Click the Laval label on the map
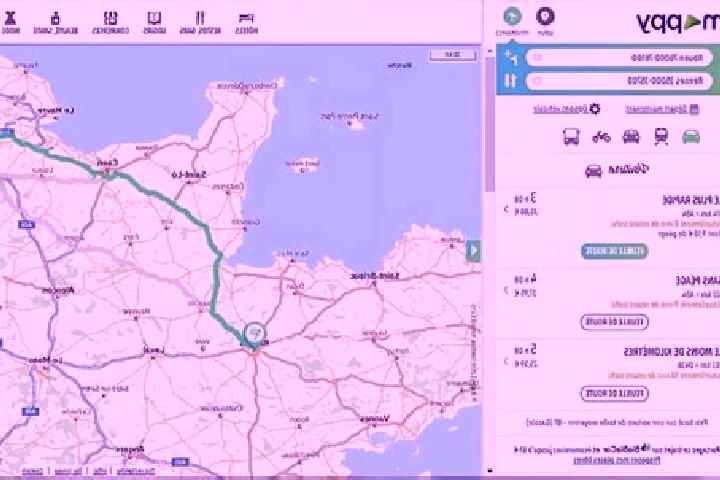Viewport: 720px width, 480px height. point(154,350)
